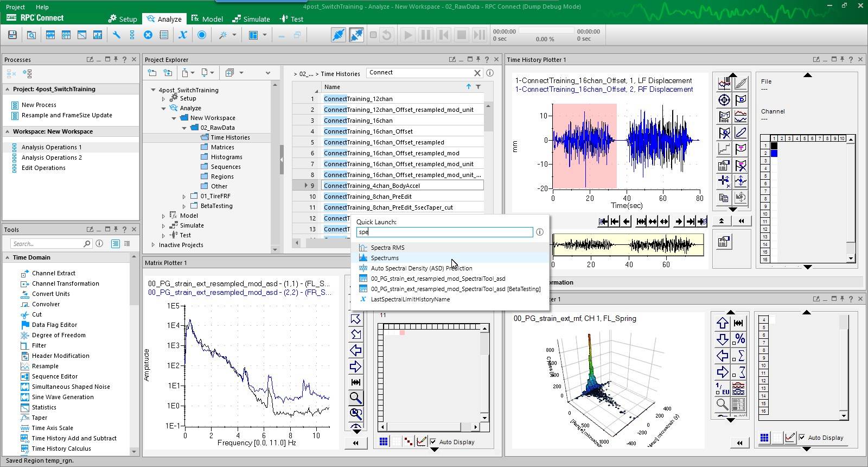The height and width of the screenshot is (467, 868).
Task: Click the wrench tool icon in toolbar
Action: 116,35
